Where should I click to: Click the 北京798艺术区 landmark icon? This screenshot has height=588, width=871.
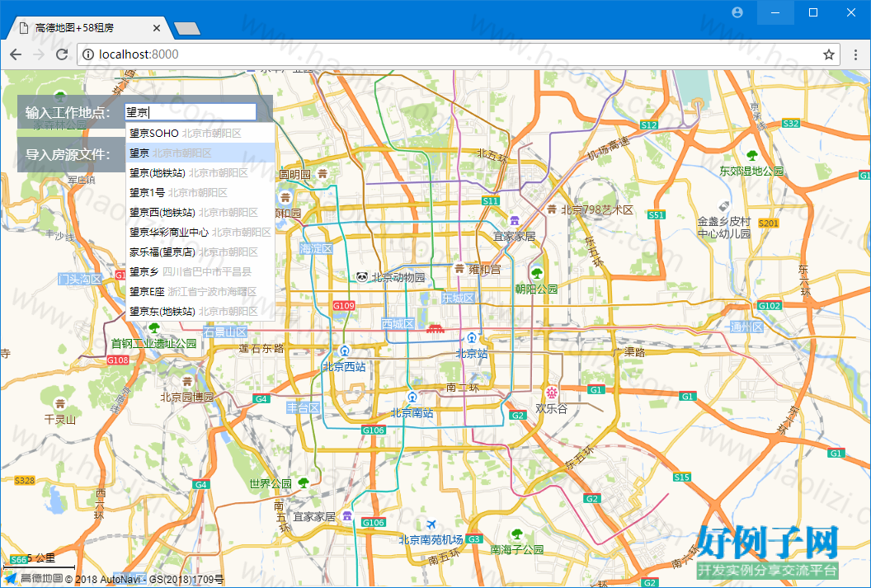pos(552,209)
